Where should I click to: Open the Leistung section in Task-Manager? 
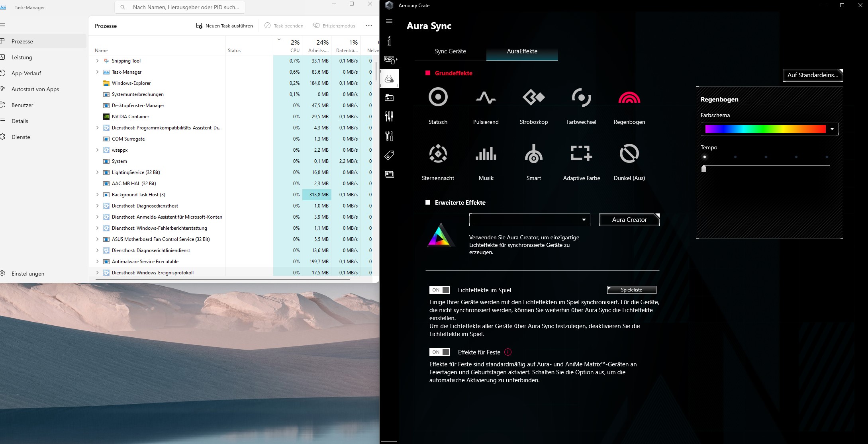click(22, 57)
